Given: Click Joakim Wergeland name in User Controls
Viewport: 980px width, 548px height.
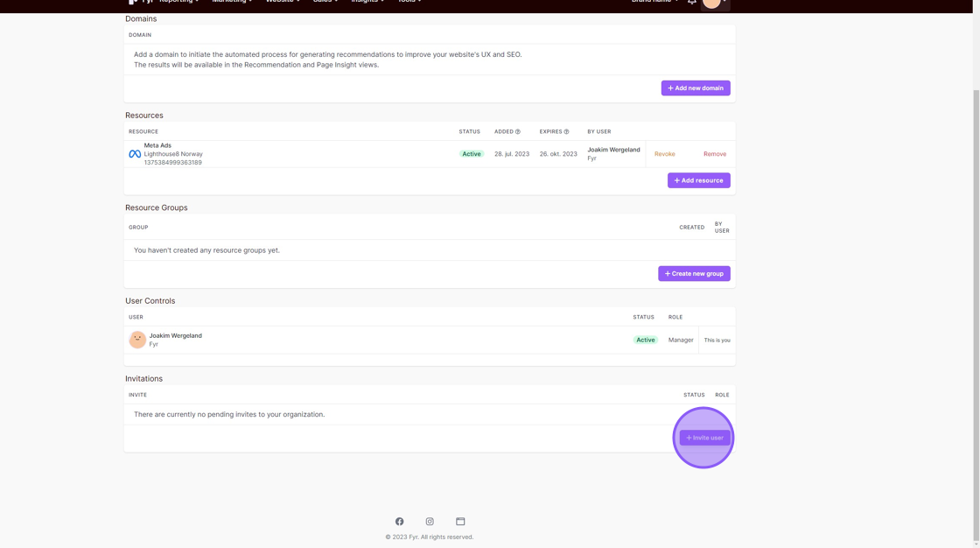Looking at the screenshot, I should tap(176, 335).
